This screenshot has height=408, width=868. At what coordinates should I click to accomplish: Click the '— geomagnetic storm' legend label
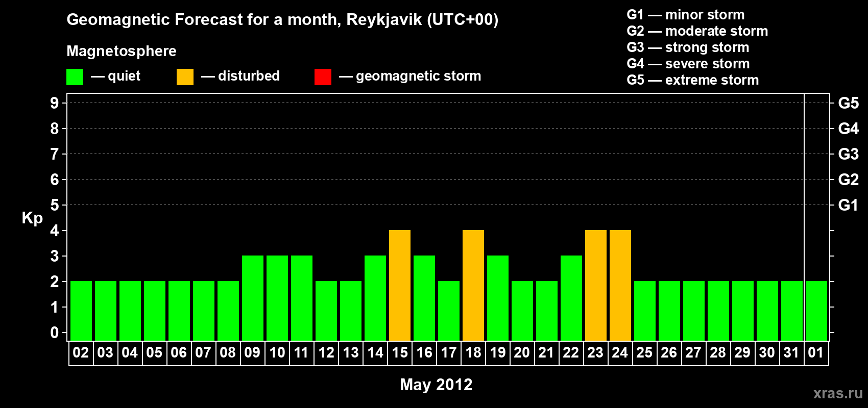point(410,76)
